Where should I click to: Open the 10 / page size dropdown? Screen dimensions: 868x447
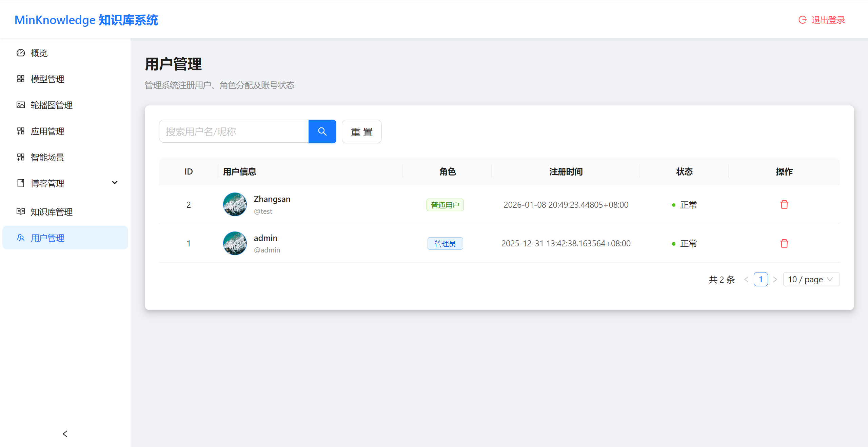tap(811, 279)
